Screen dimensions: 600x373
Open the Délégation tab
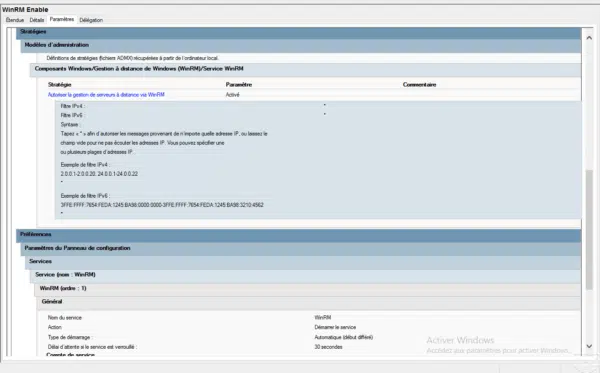[91, 20]
